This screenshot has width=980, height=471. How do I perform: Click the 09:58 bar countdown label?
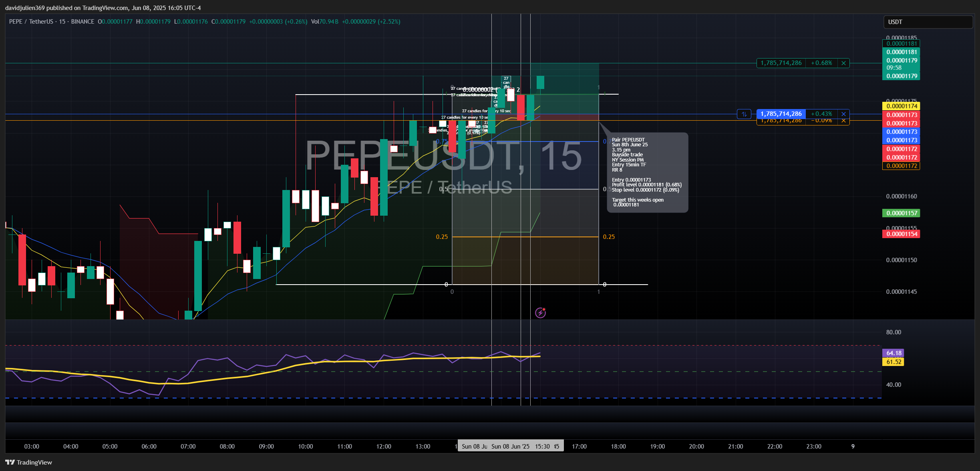click(894, 68)
